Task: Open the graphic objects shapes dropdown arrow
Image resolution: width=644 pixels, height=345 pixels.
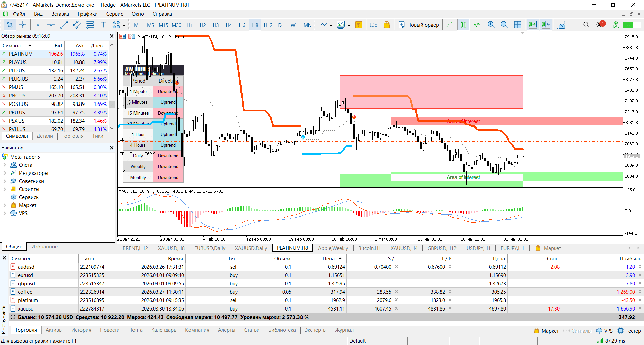Action: click(124, 25)
